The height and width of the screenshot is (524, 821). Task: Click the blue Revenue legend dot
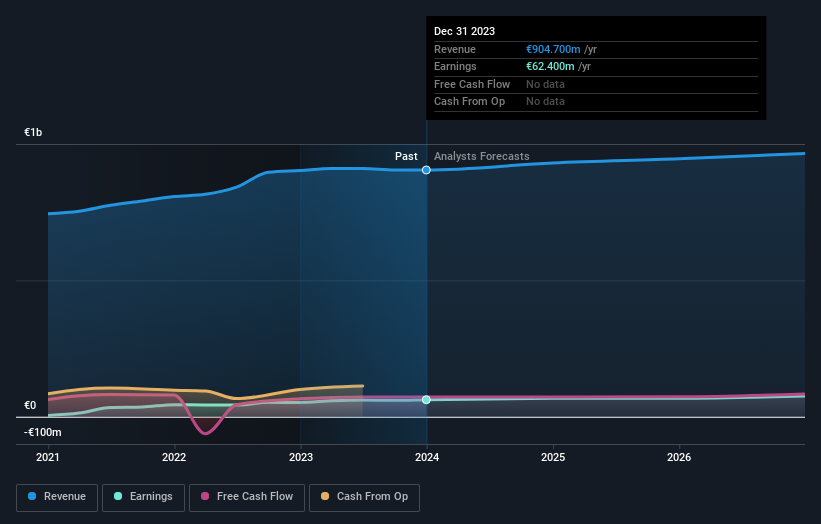pos(32,496)
